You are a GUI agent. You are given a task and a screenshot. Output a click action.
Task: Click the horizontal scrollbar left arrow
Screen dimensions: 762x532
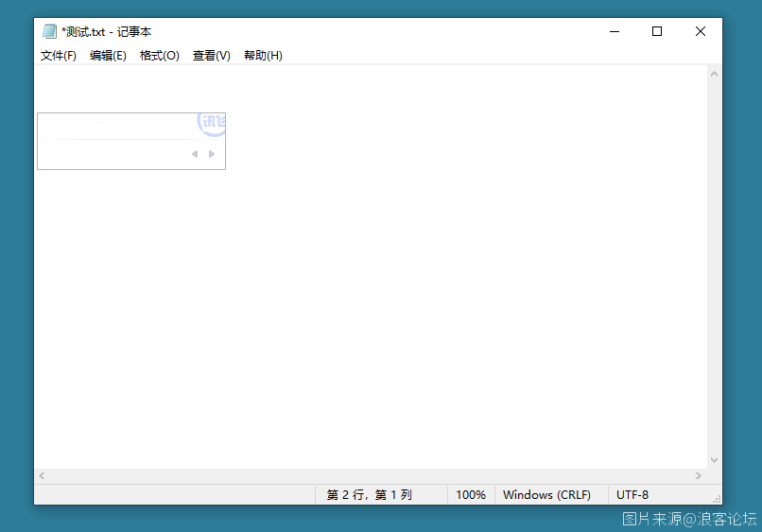[42, 476]
